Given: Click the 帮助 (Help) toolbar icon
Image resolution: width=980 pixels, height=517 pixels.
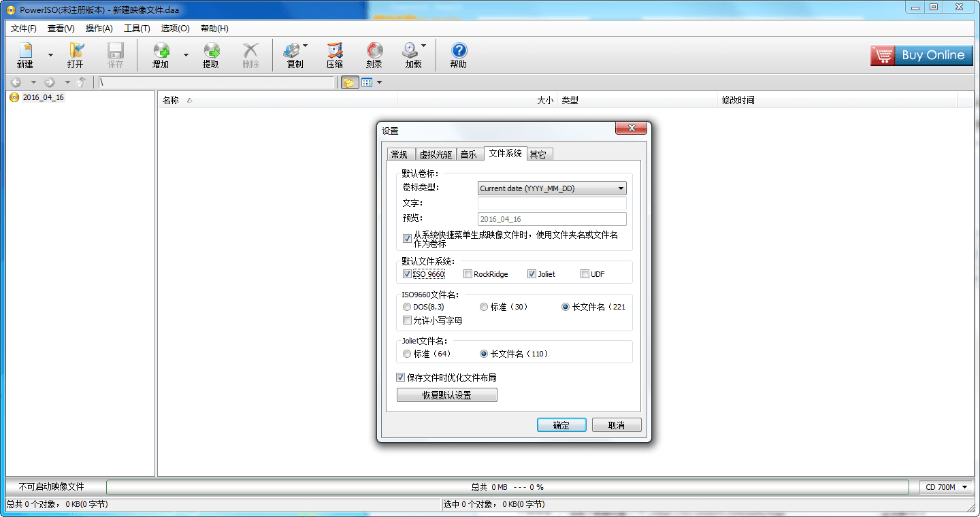Looking at the screenshot, I should tap(459, 55).
